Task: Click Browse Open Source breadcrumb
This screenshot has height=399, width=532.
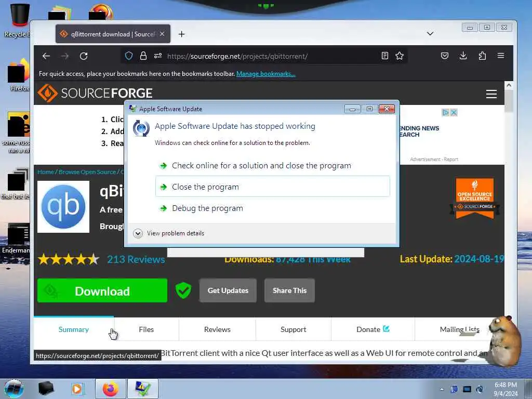Action: (x=87, y=172)
